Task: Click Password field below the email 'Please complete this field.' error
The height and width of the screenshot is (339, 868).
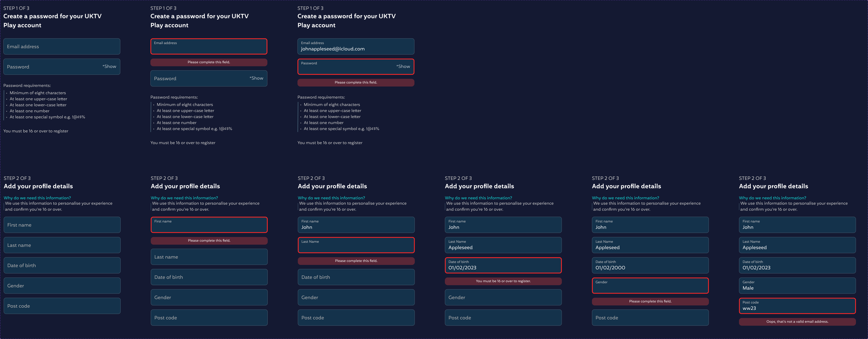Action: coord(209,78)
